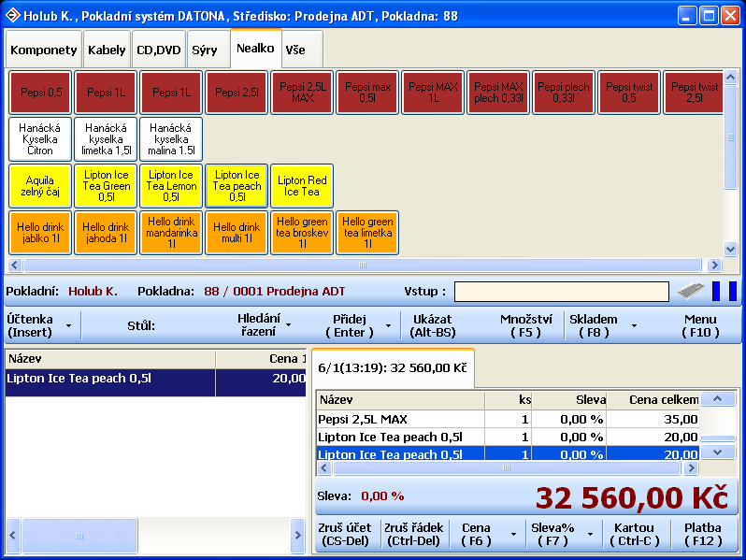The image size is (746, 560).
Task: Click the product grid vertical scrollbar down arrow
Action: (x=730, y=248)
